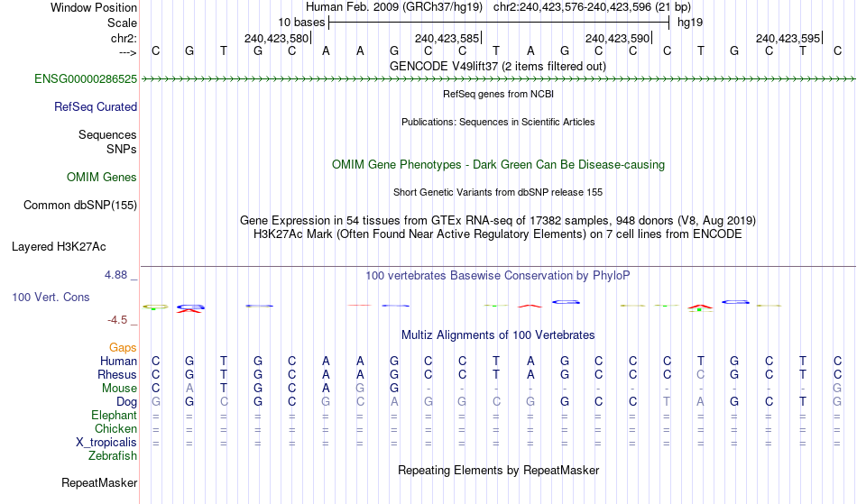Screen dimensions: 857x504
Task: Click the Sequences track label
Action: click(107, 135)
